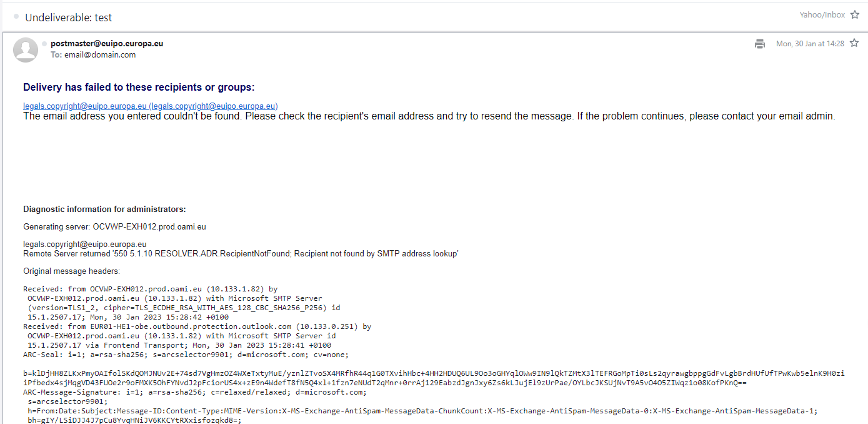
Task: Click the Mon, 30 Jan at 14:28 timestamp
Action: coord(810,44)
